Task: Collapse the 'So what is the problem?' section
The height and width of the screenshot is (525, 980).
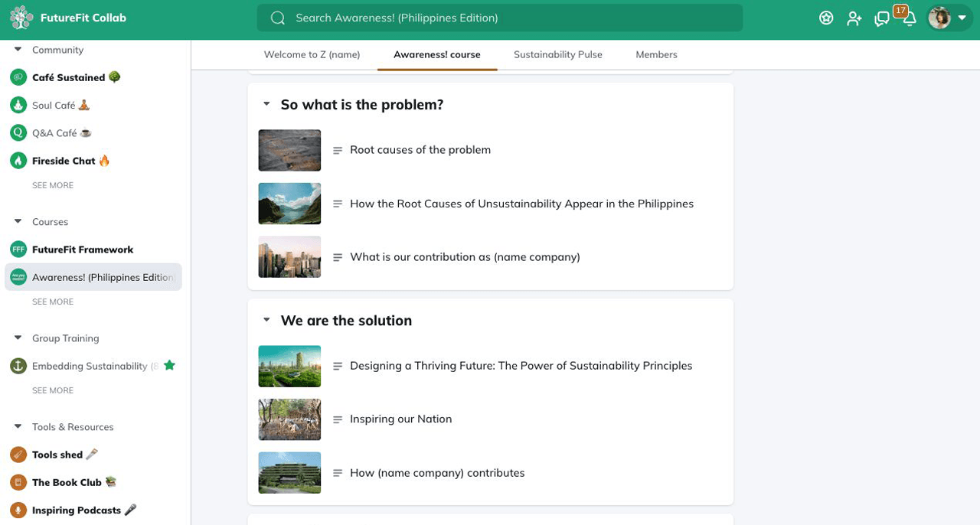Action: click(266, 104)
